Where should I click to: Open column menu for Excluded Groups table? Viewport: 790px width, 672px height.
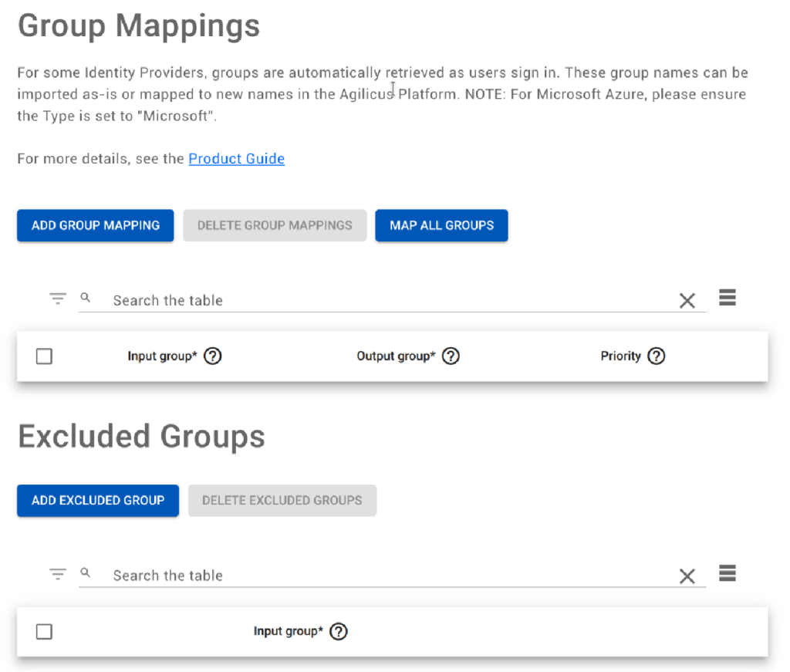click(727, 573)
